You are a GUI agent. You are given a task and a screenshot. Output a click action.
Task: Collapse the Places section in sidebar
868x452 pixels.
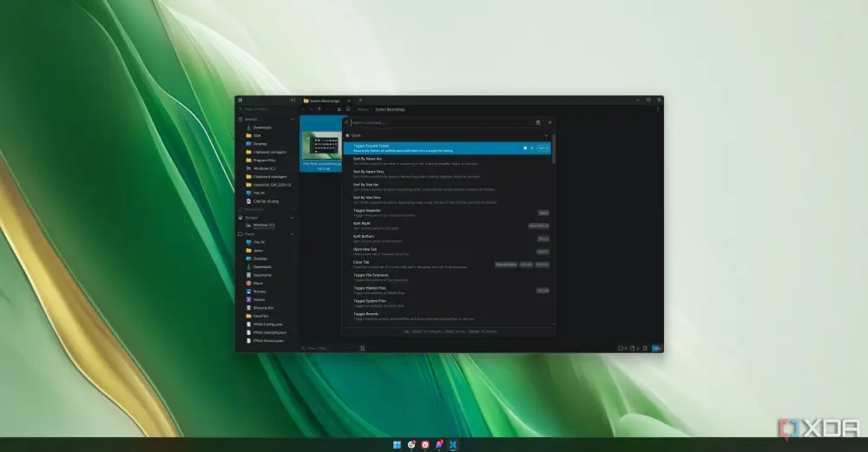pyautogui.click(x=293, y=234)
